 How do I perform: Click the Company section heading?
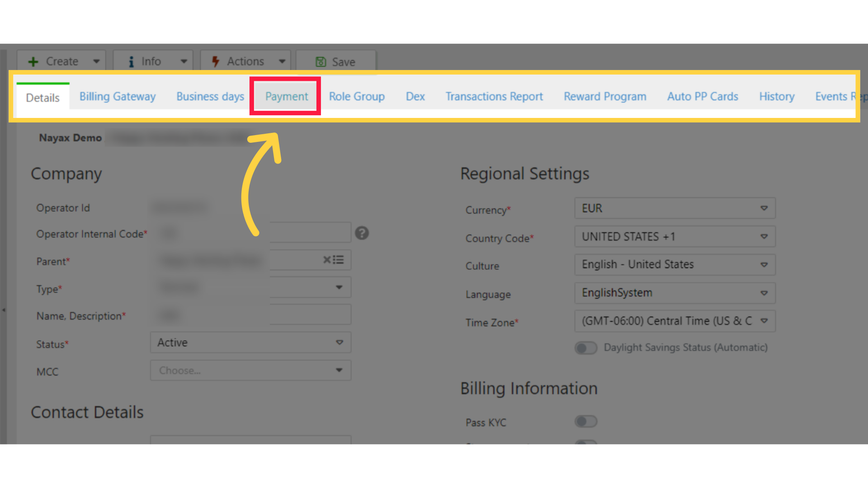[x=66, y=174]
